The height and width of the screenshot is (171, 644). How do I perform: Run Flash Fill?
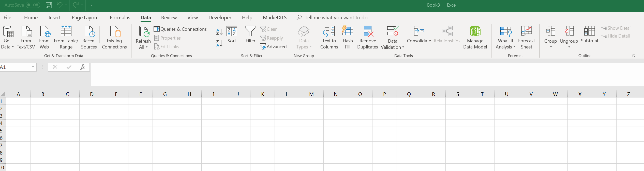(348, 37)
